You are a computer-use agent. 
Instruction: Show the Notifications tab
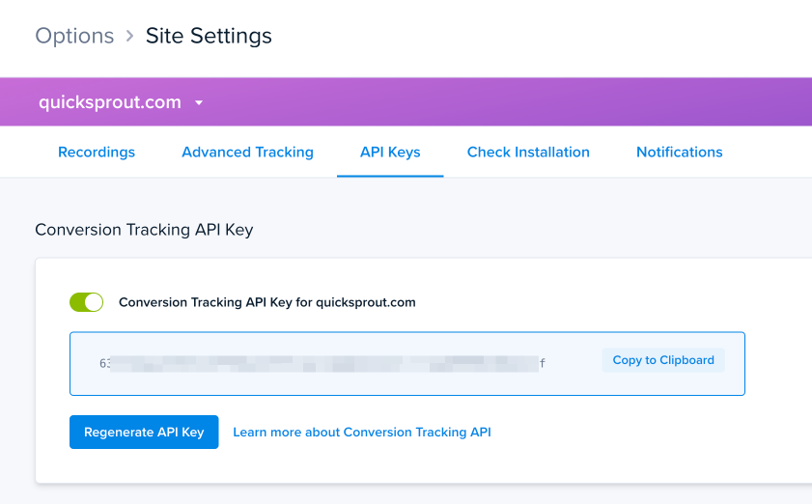click(679, 153)
